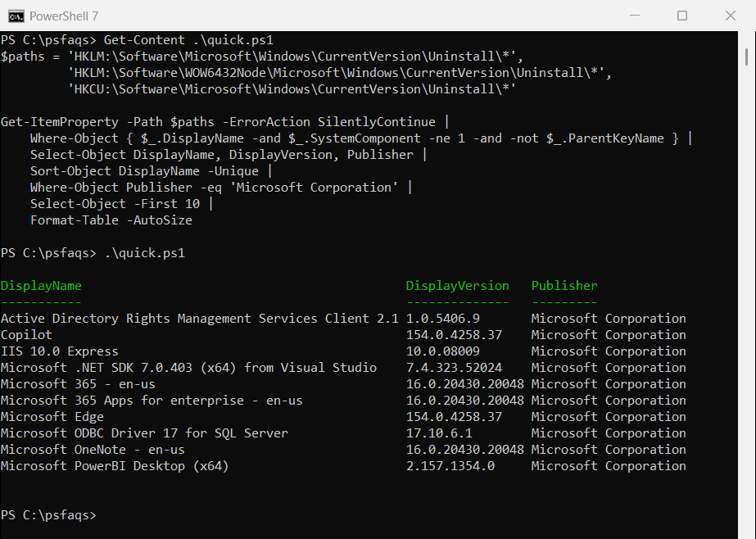Image resolution: width=756 pixels, height=539 pixels.
Task: Click the 'PowerShell 7' window title text
Action: (x=64, y=16)
